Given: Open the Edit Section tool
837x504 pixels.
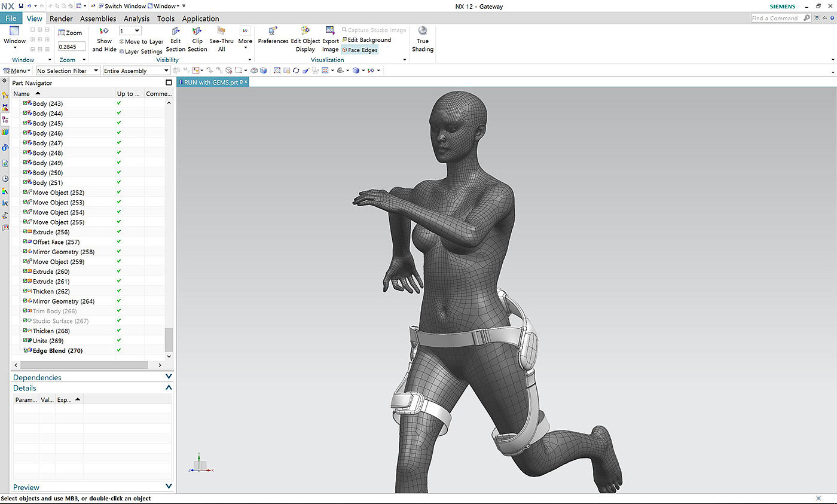Looking at the screenshot, I should [x=176, y=32].
